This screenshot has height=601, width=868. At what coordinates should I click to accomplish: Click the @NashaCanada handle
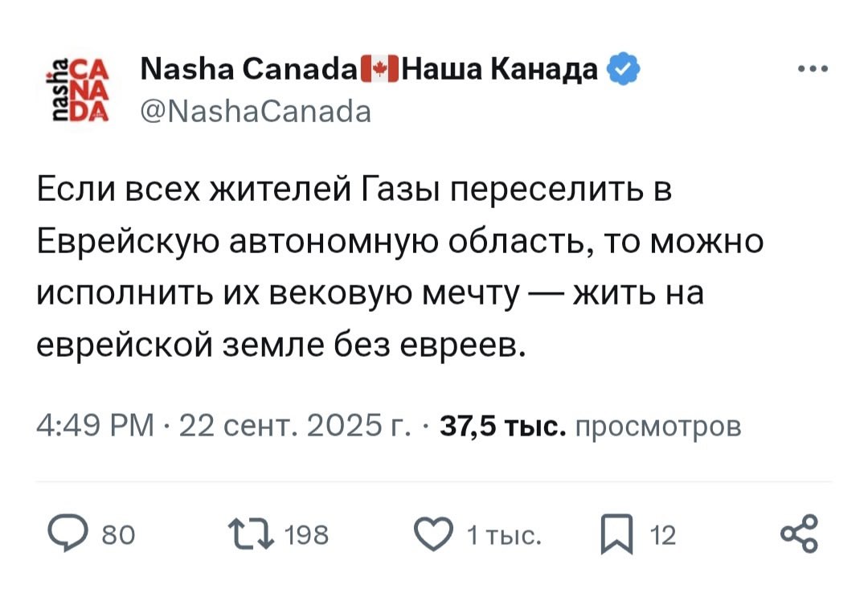click(x=256, y=112)
